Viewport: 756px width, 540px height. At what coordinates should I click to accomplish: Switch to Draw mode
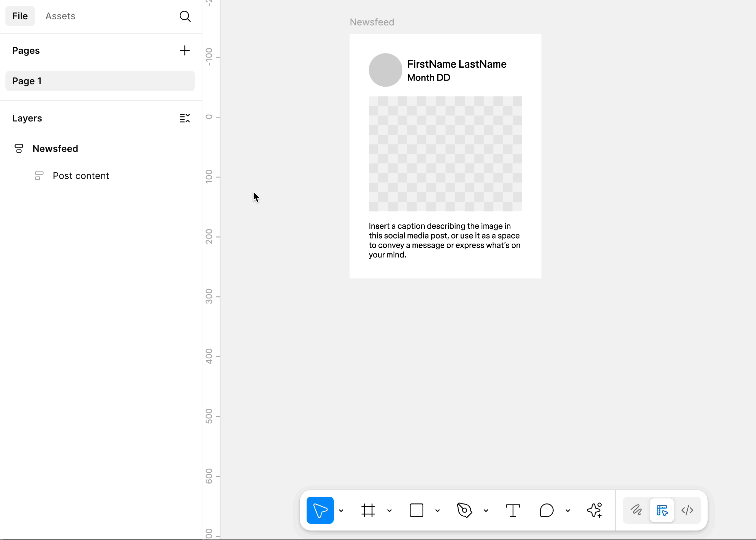point(636,510)
